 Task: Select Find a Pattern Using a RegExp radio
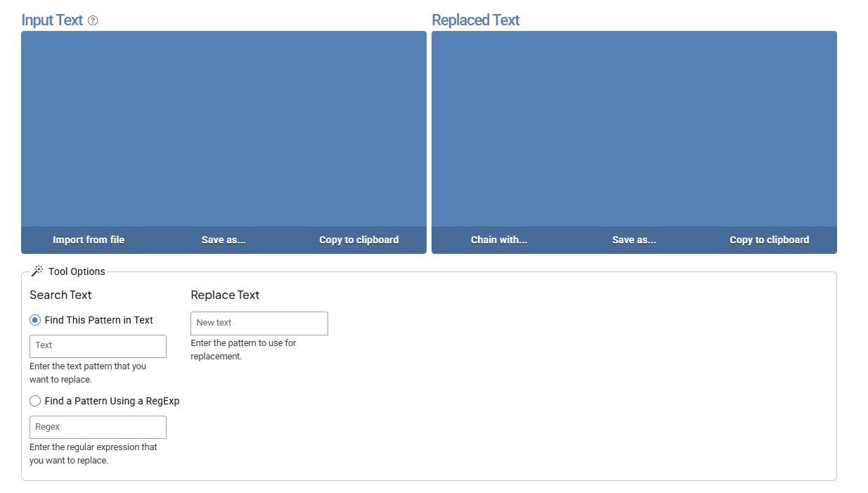35,401
